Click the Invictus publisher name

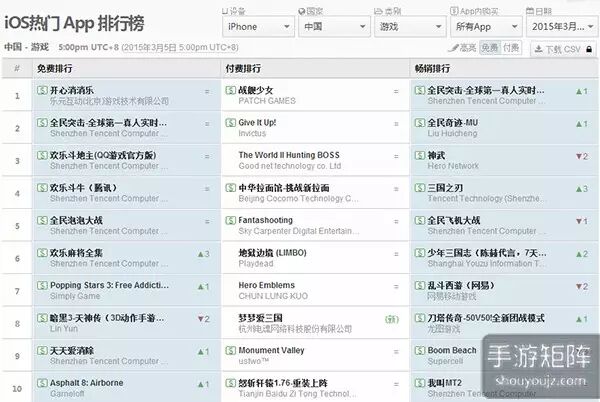[252, 133]
